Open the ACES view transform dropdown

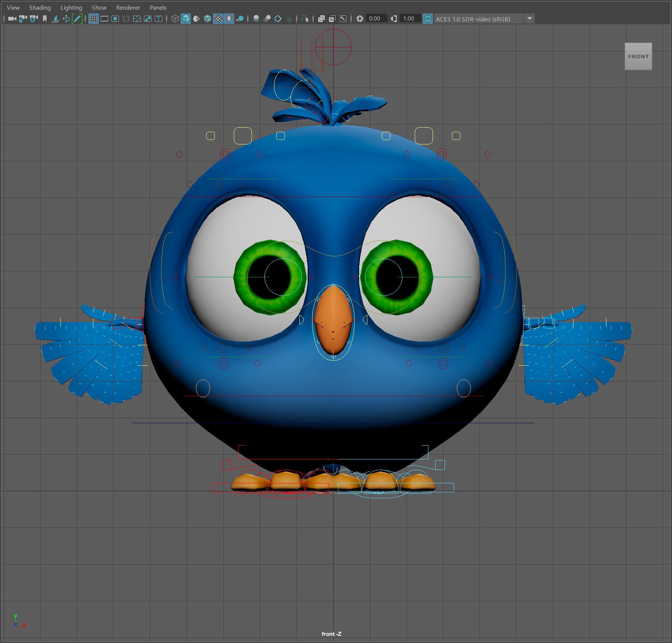[x=530, y=19]
